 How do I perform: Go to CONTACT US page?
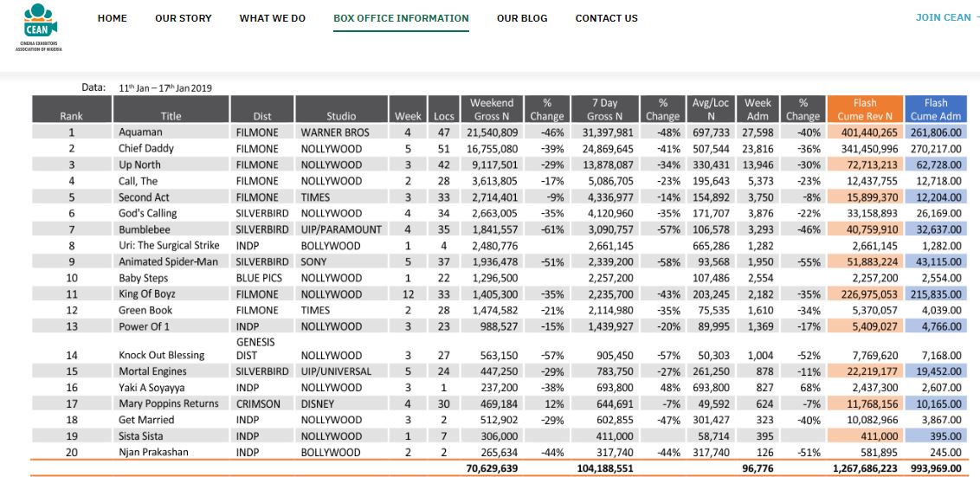coord(606,18)
